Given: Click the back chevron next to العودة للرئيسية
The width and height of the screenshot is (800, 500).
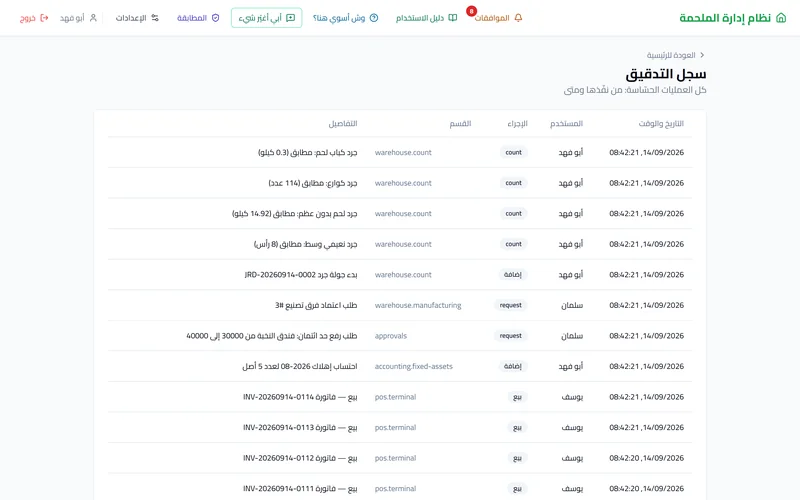Looking at the screenshot, I should tap(702, 55).
